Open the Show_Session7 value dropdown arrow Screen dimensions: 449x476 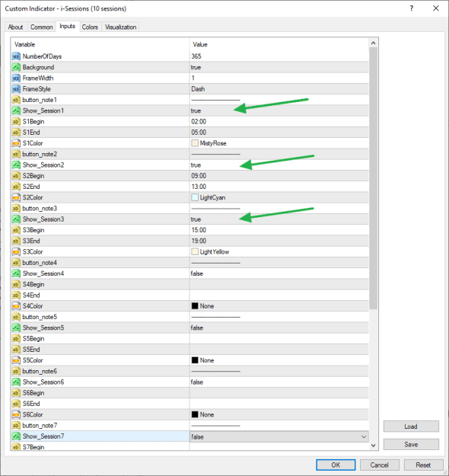(364, 437)
